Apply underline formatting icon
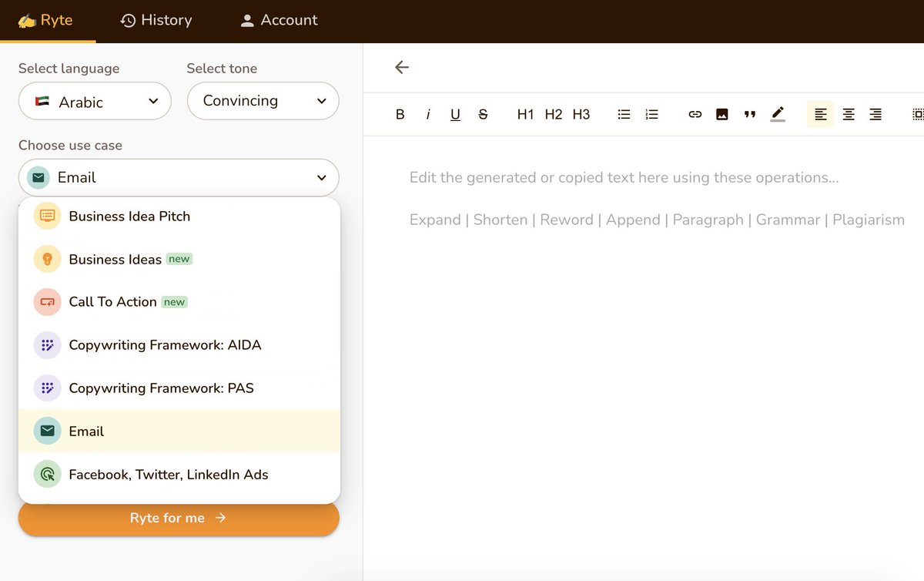This screenshot has width=924, height=581. point(455,114)
